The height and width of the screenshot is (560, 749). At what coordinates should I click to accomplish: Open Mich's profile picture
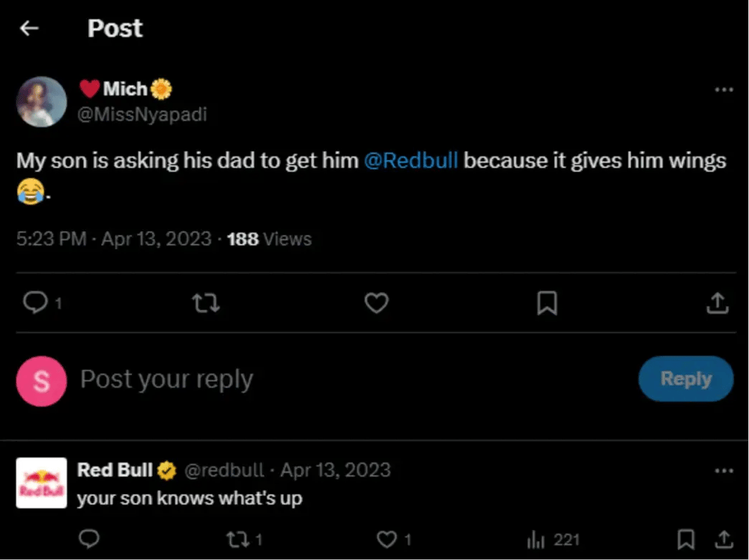pyautogui.click(x=42, y=102)
